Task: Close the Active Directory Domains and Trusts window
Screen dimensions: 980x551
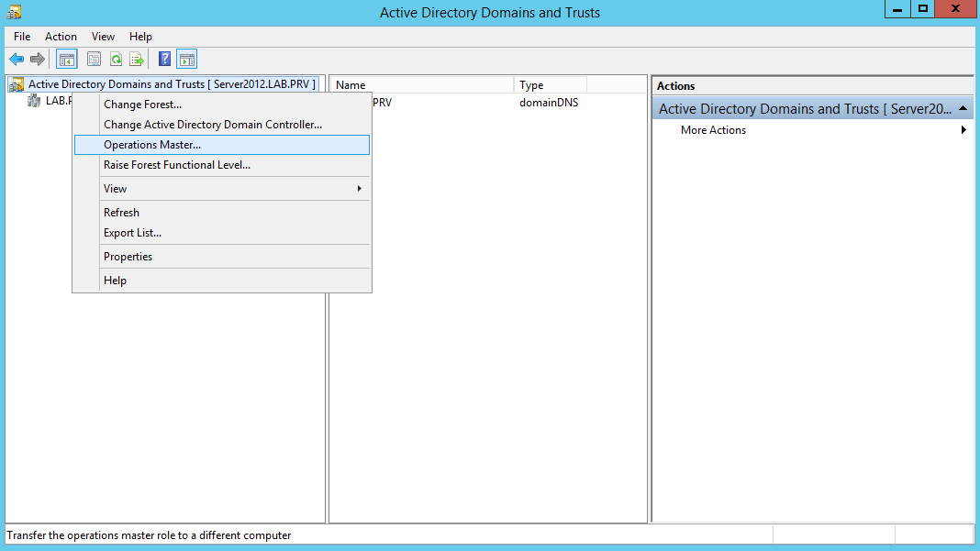Action: pyautogui.click(x=955, y=9)
